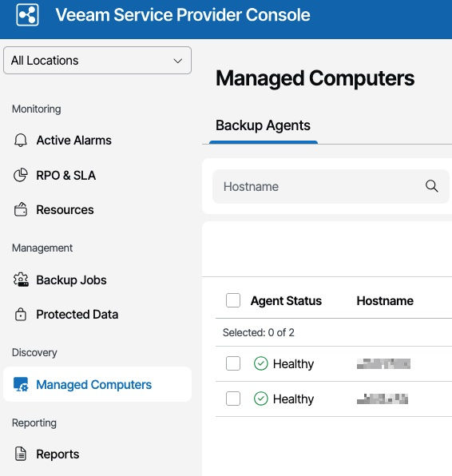Select Managed Computers in the sidebar
Viewport: 452px width, 476px height.
97,384
